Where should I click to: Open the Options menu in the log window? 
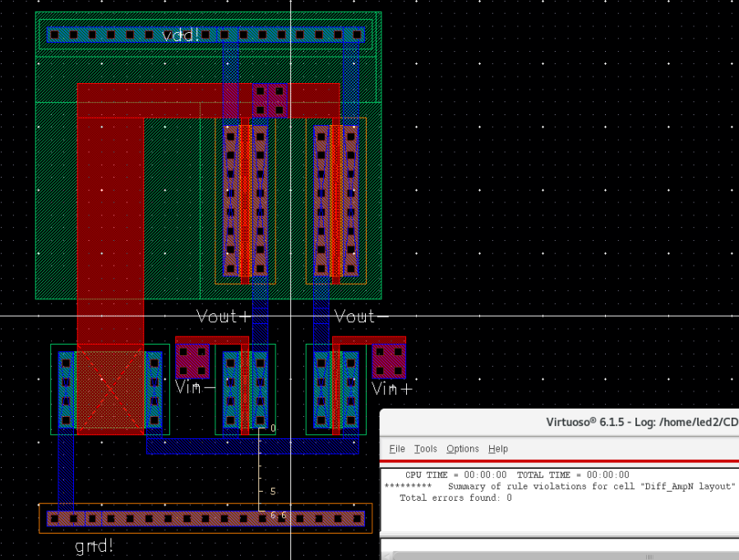(x=462, y=449)
